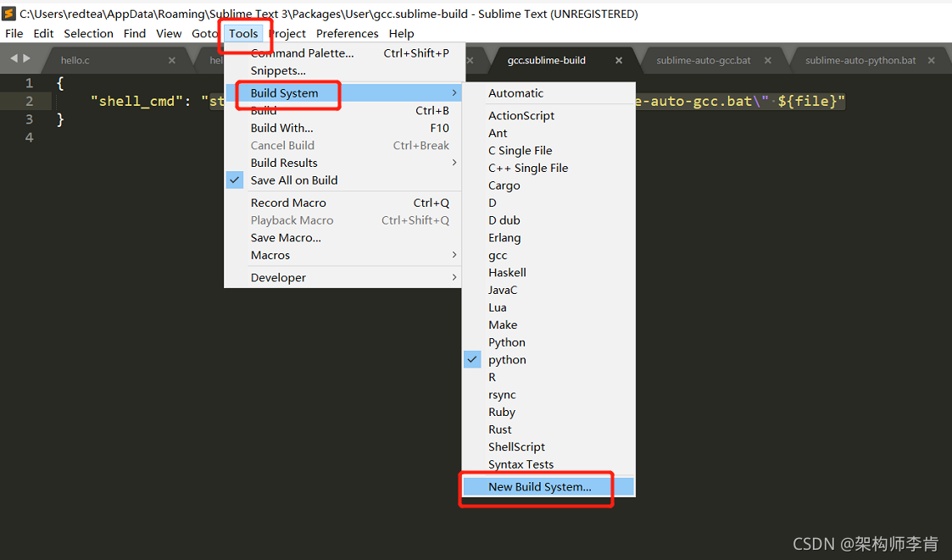This screenshot has height=560, width=952.
Task: Select the R build system
Action: point(548,377)
